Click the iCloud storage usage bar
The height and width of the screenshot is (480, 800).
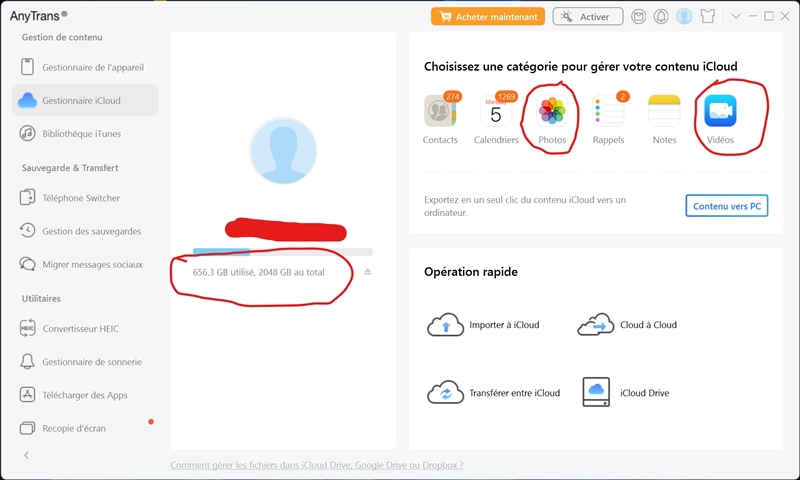point(283,251)
